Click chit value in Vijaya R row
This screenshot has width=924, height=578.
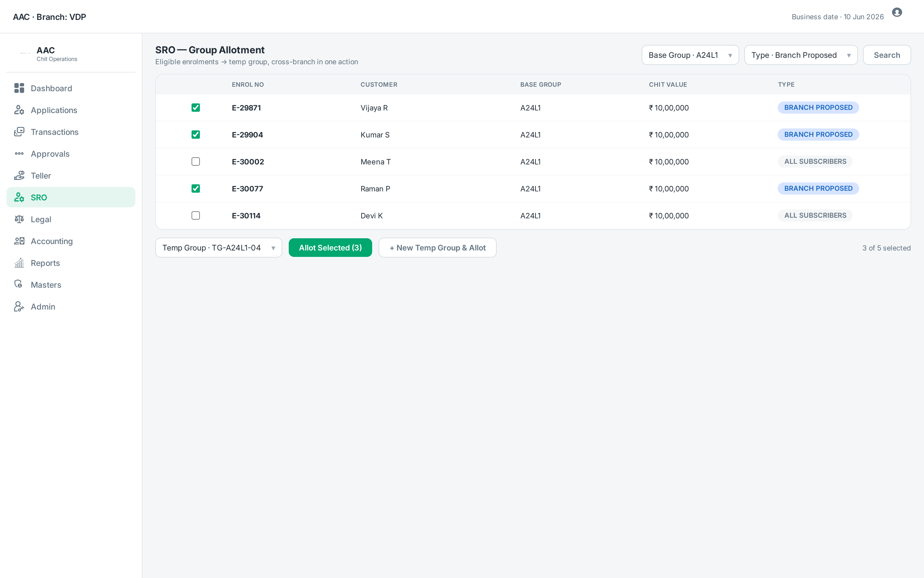(669, 108)
